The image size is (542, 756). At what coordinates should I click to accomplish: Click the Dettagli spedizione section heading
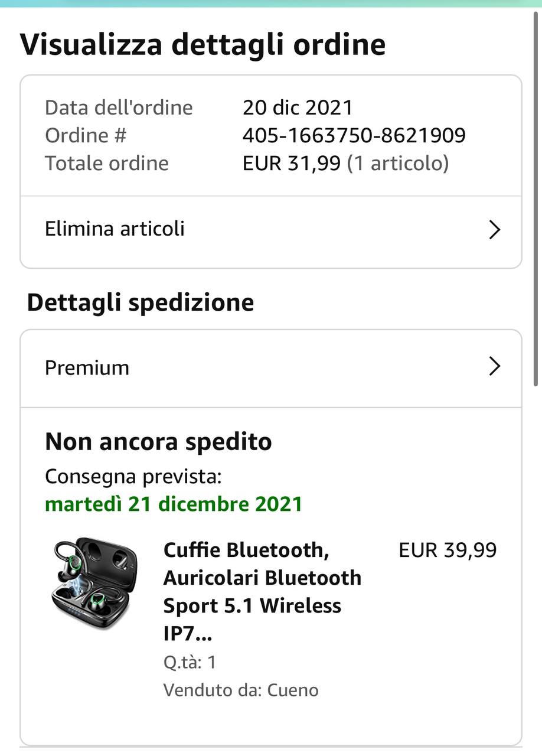141,302
